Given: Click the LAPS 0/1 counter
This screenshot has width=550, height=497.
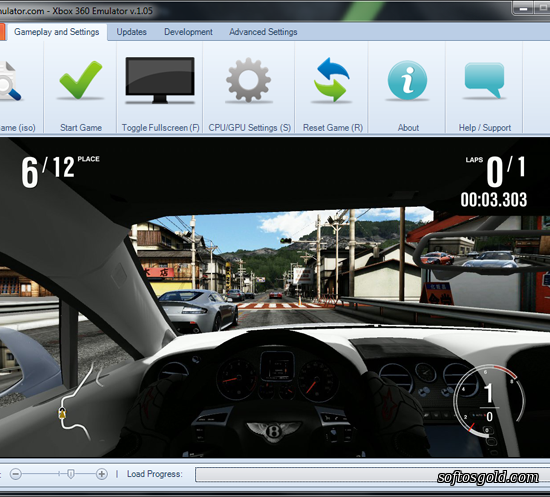Looking at the screenshot, I should pyautogui.click(x=496, y=171).
